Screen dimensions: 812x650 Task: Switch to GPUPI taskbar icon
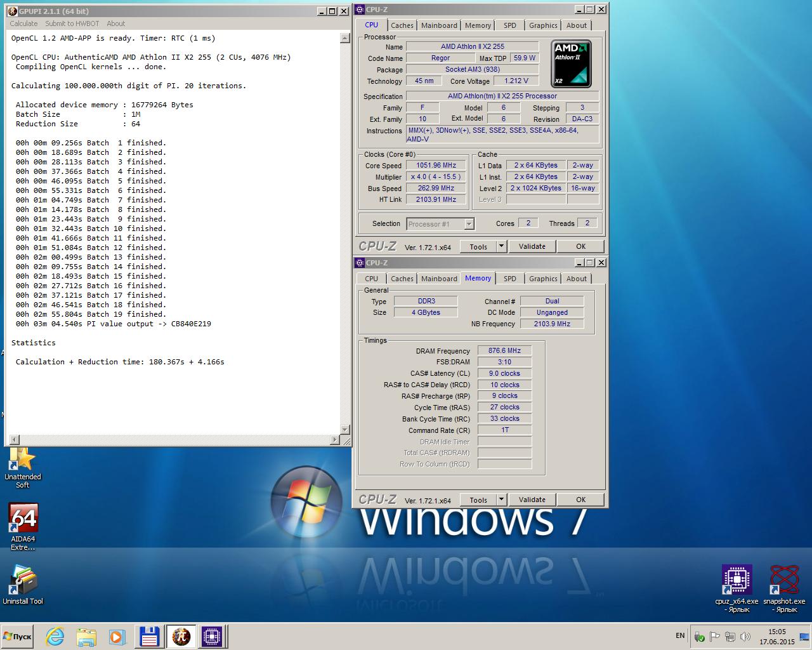coord(181,636)
